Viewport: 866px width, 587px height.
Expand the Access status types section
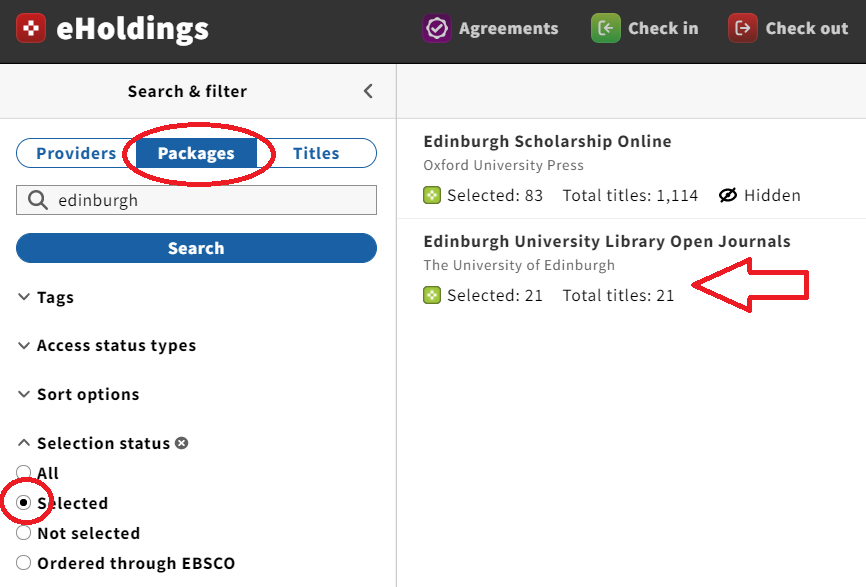[107, 346]
